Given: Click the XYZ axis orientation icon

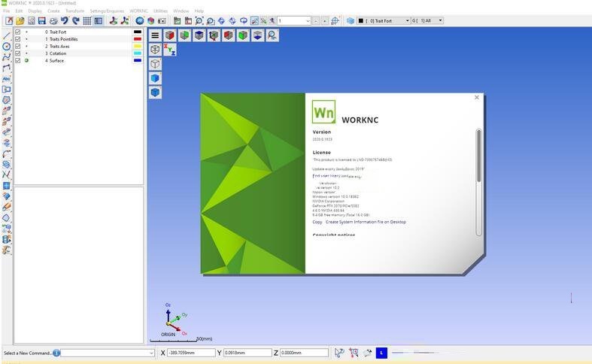Looking at the screenshot, I should tap(169, 50).
